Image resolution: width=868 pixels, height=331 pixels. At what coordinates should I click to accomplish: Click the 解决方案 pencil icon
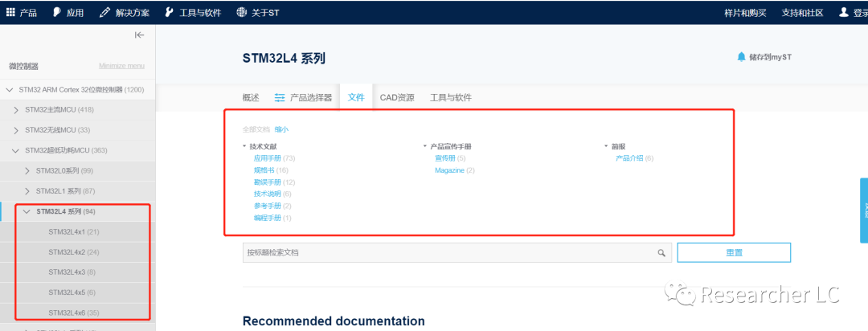[104, 12]
